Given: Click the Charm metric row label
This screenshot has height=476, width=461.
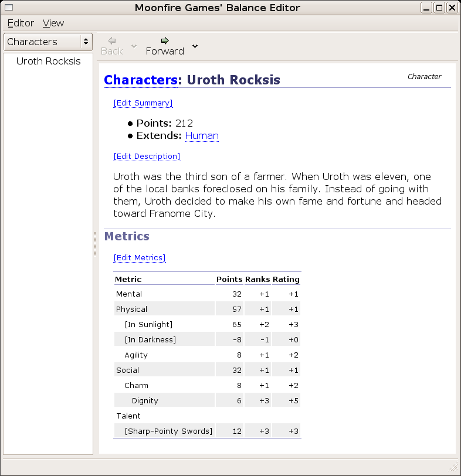Looking at the screenshot, I should 136,386.
